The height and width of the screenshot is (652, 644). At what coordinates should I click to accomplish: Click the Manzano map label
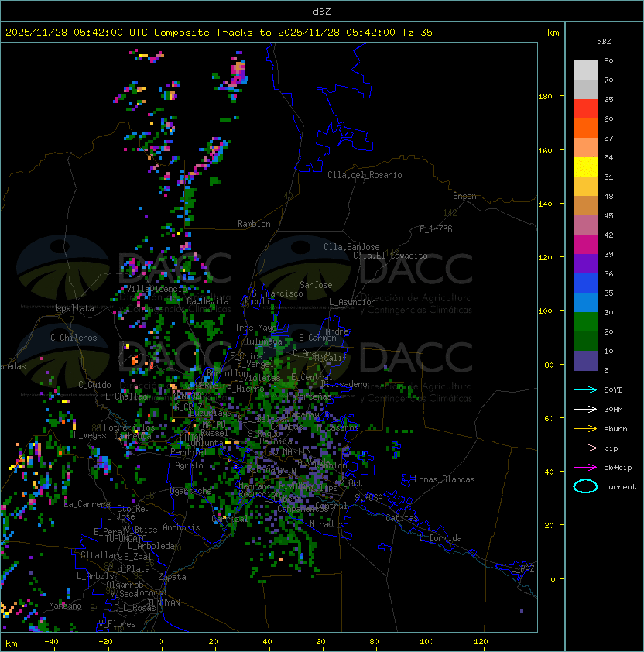[x=65, y=606]
